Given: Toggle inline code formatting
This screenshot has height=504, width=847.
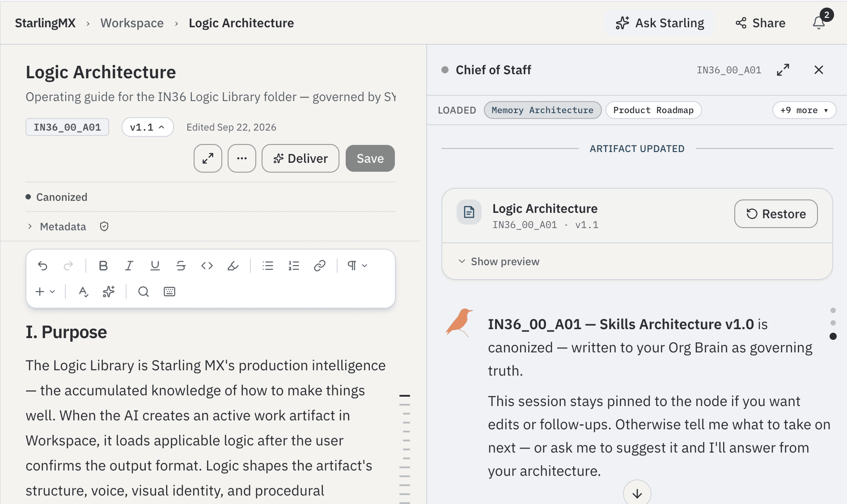Looking at the screenshot, I should pyautogui.click(x=207, y=266).
